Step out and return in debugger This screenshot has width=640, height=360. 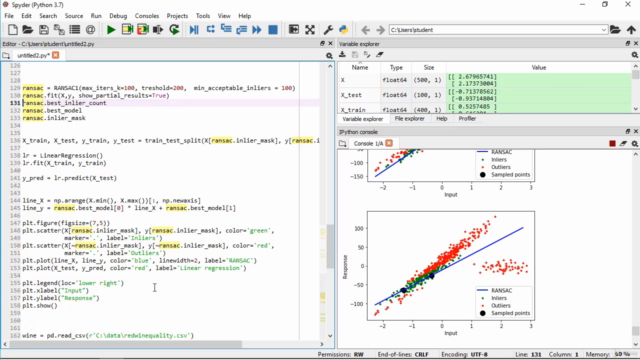point(241,30)
